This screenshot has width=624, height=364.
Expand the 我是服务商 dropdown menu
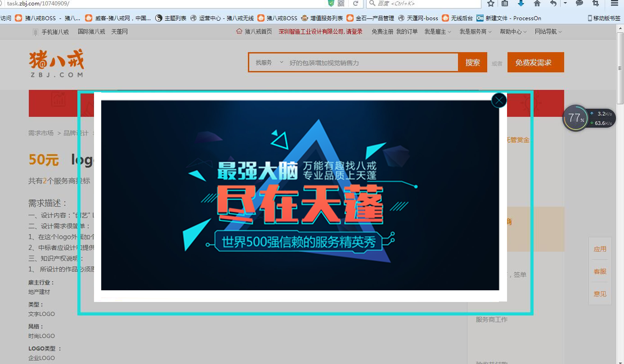[x=476, y=31]
